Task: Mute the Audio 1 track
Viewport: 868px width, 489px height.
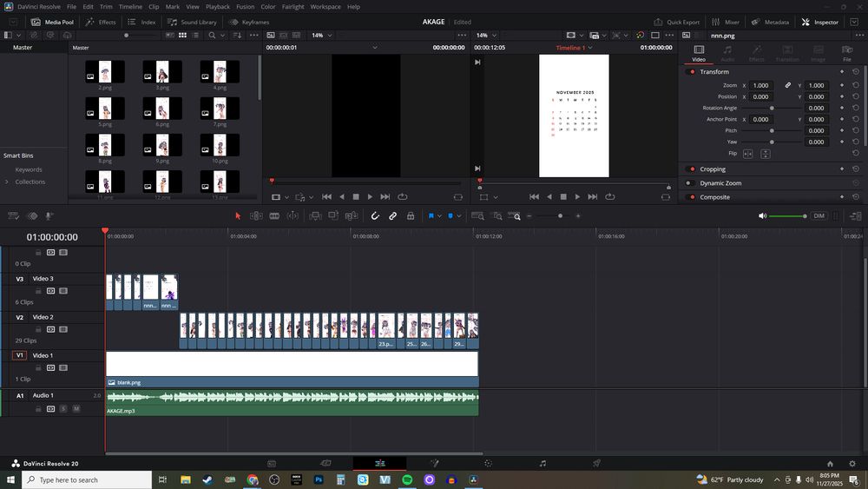Action: pyautogui.click(x=76, y=408)
